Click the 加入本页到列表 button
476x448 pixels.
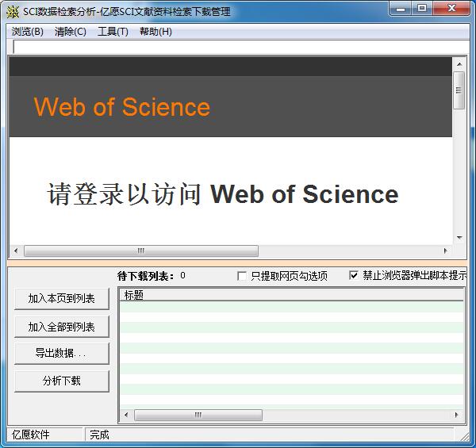tap(62, 299)
